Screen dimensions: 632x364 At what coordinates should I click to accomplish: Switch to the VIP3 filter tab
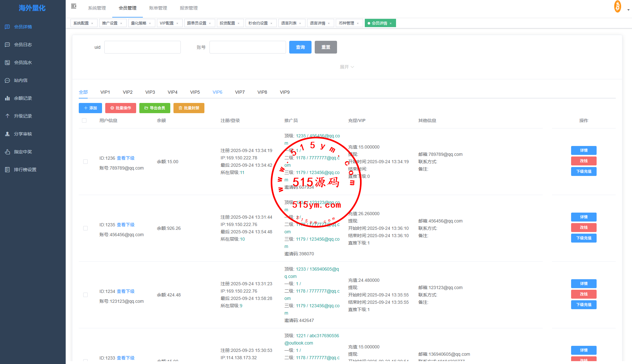coord(150,92)
